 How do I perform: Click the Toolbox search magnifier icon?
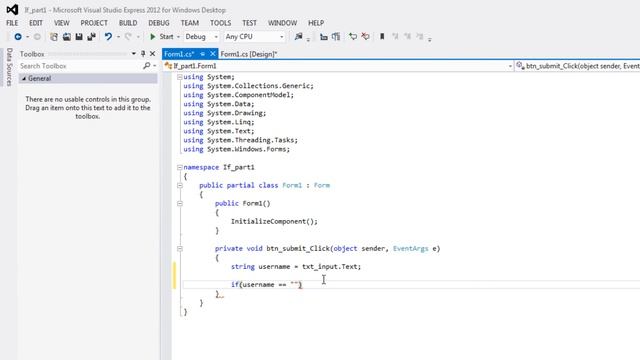click(147, 66)
